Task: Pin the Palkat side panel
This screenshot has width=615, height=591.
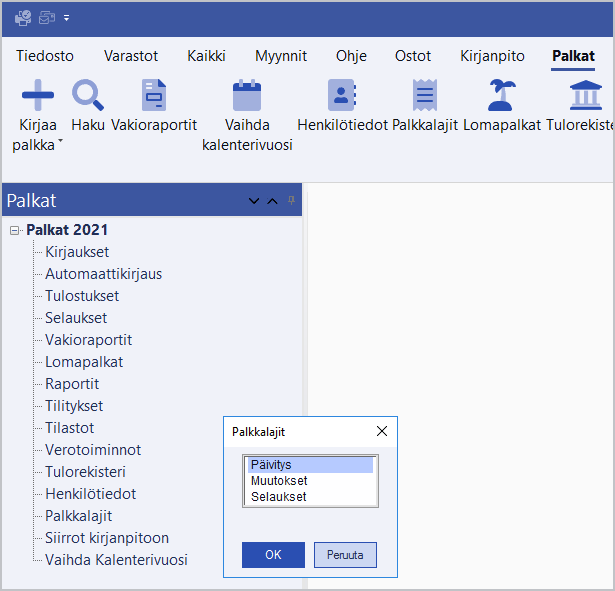Action: point(292,200)
